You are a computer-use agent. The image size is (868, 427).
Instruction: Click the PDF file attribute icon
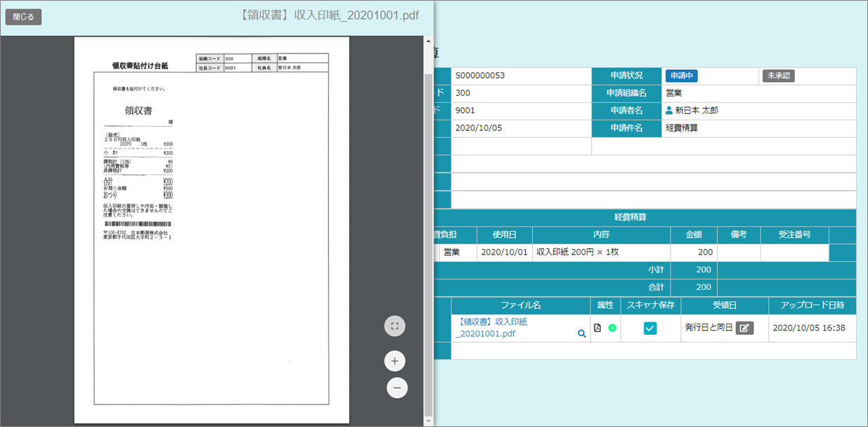click(597, 328)
